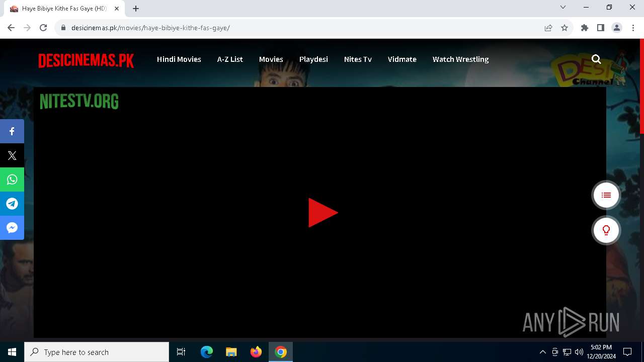Open the Vidmate menu item
This screenshot has width=644, height=362.
point(402,59)
